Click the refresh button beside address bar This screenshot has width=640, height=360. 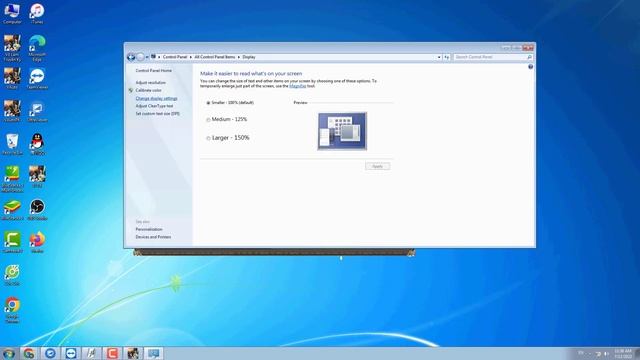[x=447, y=57]
